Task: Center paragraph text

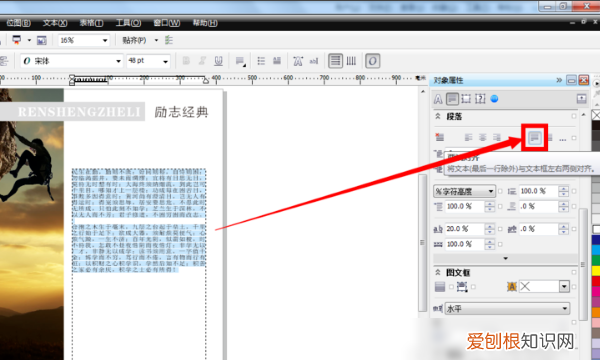Action: click(483, 137)
